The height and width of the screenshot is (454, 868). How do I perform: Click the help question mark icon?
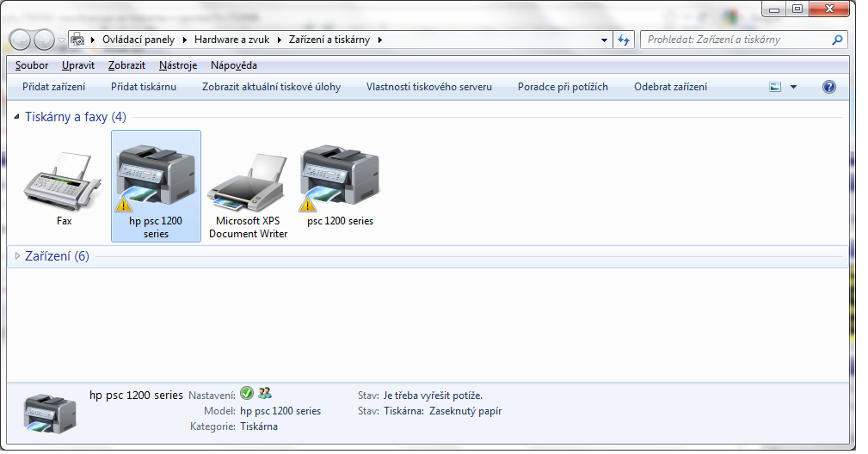828,87
